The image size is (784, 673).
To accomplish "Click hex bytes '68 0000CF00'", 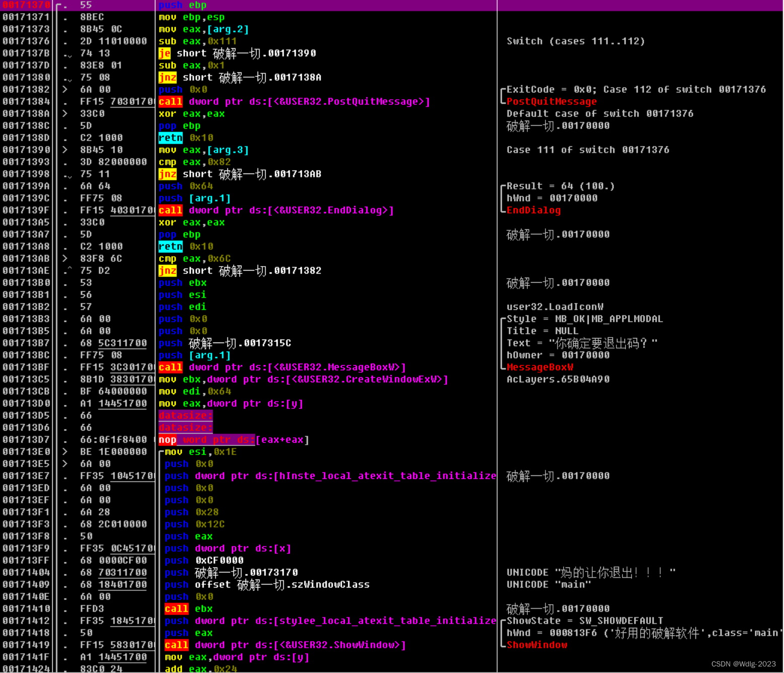I will 114,560.
